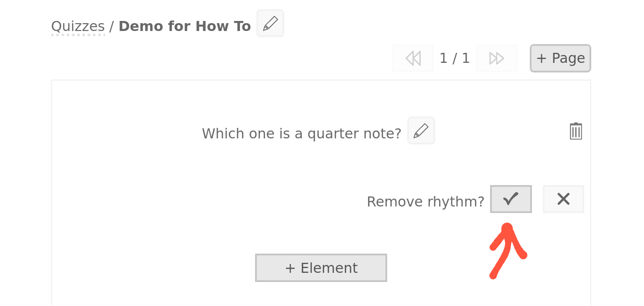Click the 'Remove rhythm?' prompt label
The width and height of the screenshot is (644, 306).
(x=425, y=202)
